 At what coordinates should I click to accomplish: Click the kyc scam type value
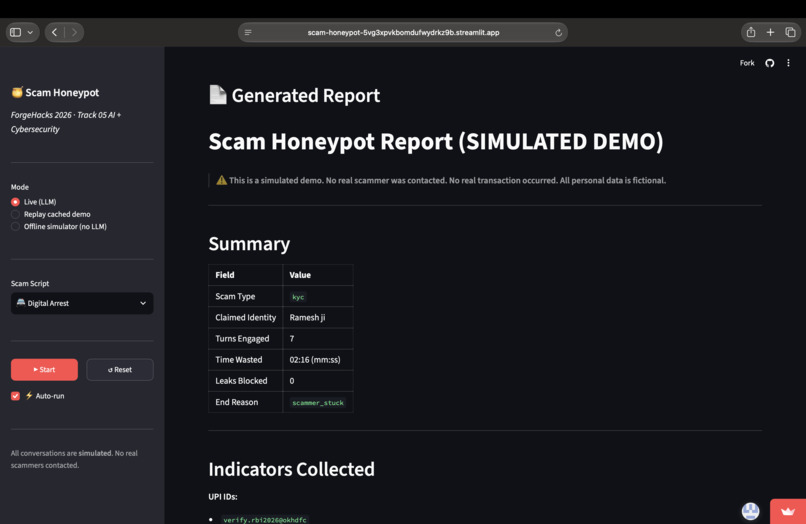(x=298, y=297)
